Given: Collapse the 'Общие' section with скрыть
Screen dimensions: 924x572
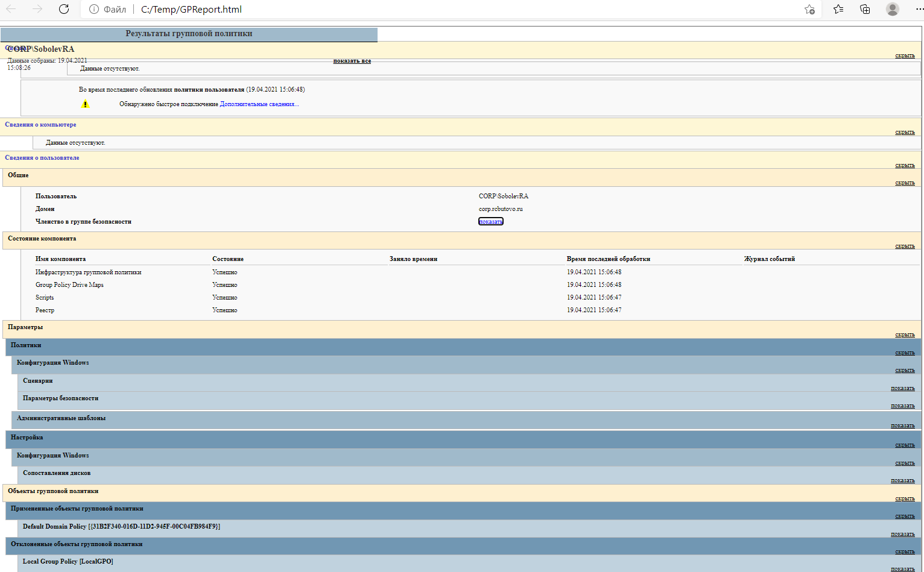Looking at the screenshot, I should pyautogui.click(x=905, y=183).
